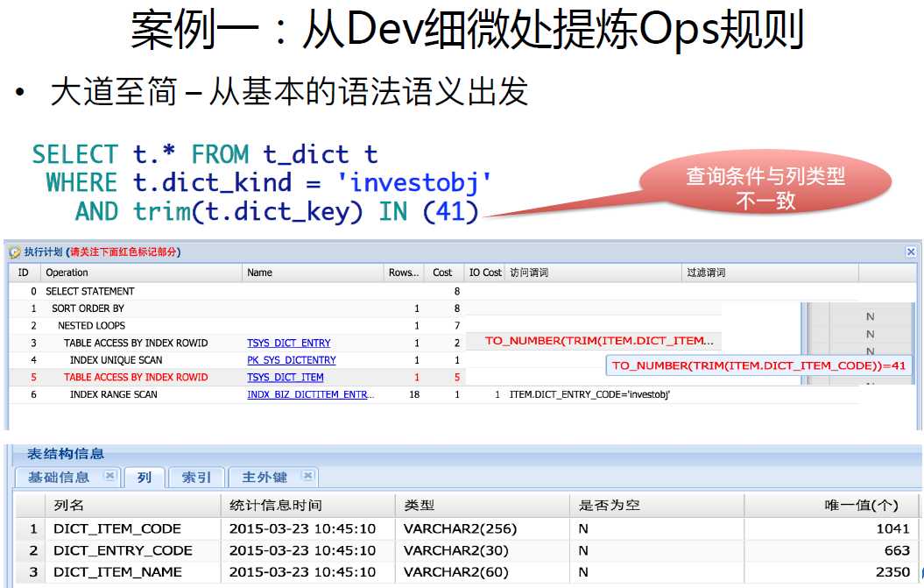This screenshot has height=588, width=924.
Task: Switch to the 主外键 tab
Action: click(x=264, y=477)
